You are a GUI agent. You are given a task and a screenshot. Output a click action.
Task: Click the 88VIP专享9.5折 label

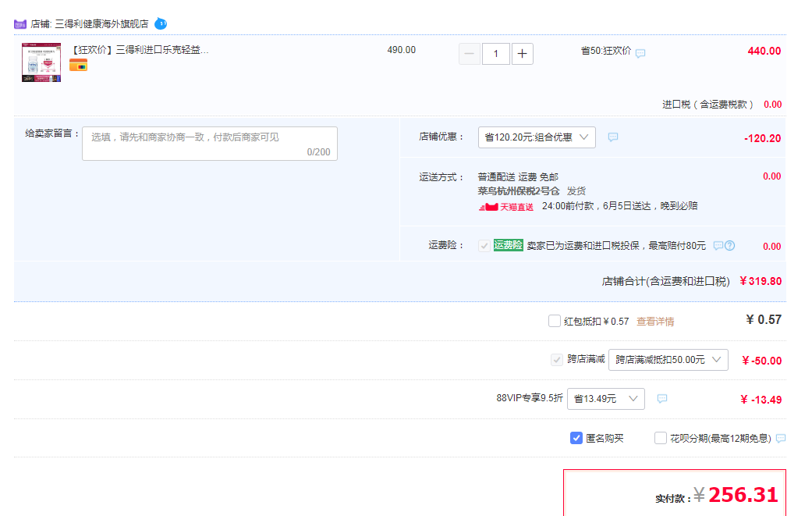tap(530, 398)
